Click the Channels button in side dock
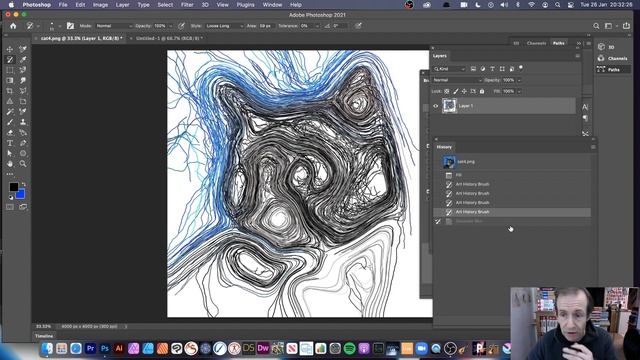Screen dimensions: 640x360 tap(613, 58)
